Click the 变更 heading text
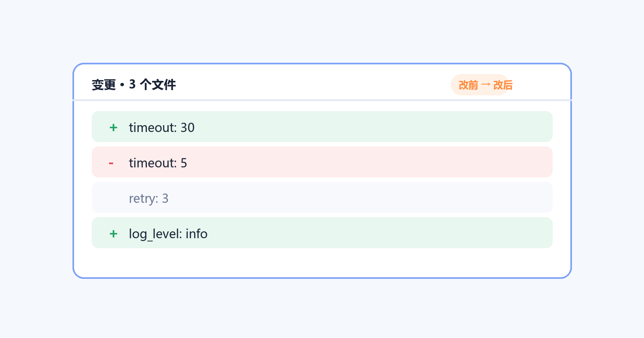644x338 pixels. [x=104, y=85]
